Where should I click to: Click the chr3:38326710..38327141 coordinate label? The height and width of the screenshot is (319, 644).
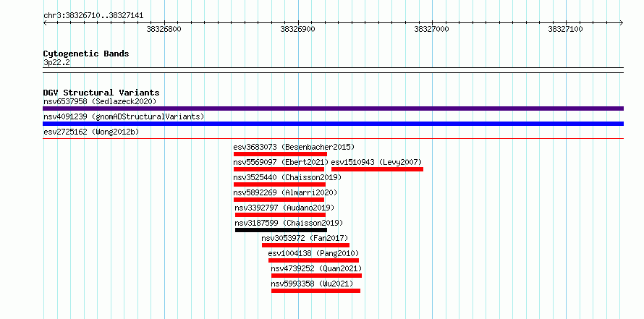point(93,16)
